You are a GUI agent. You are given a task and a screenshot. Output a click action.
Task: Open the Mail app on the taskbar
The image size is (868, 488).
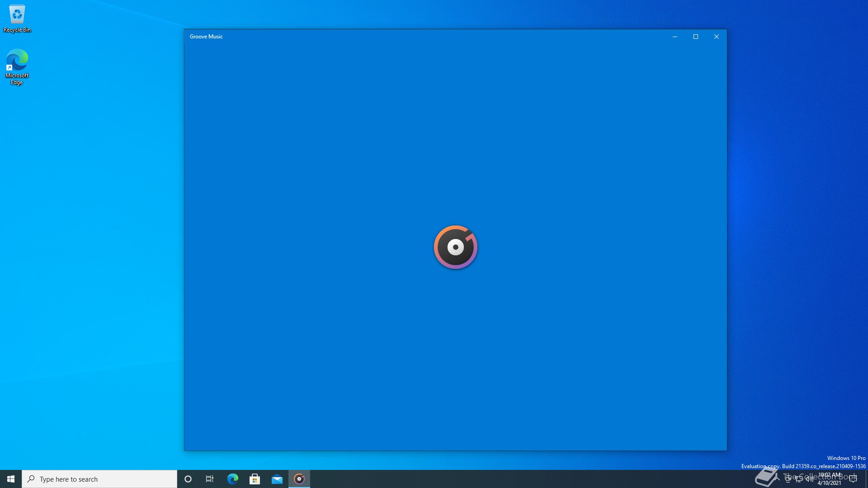point(277,479)
